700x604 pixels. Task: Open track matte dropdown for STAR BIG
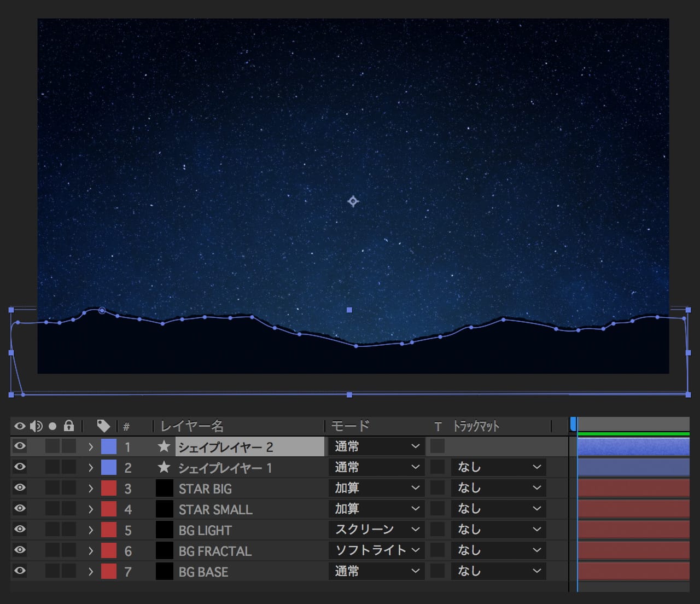click(x=498, y=488)
